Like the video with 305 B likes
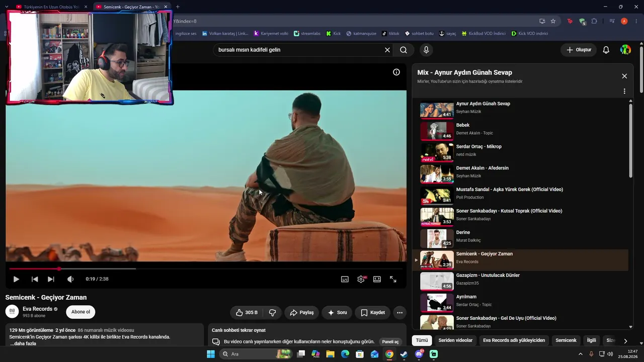This screenshot has width=644, height=362. pyautogui.click(x=247, y=313)
